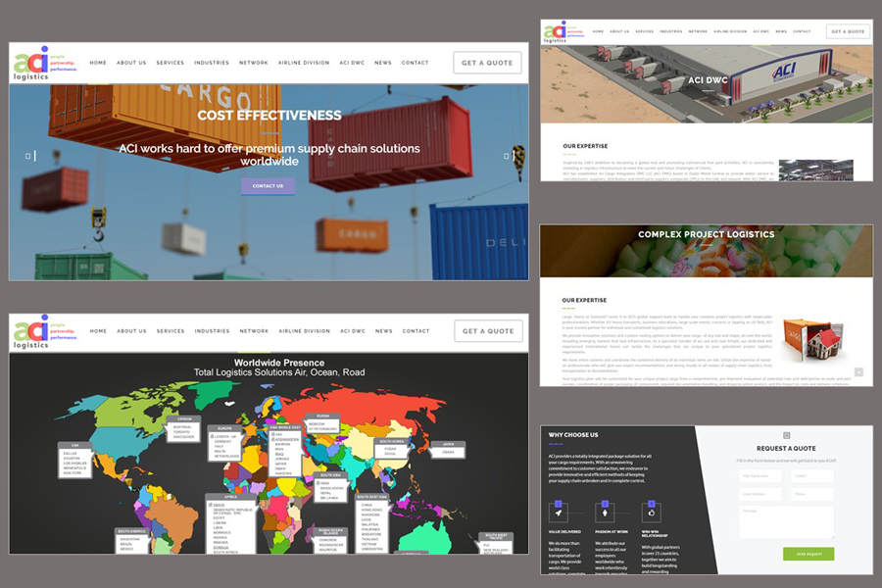The width and height of the screenshot is (882, 588).
Task: Click Get a Quote on the Worldwide Presence page
Action: tap(488, 331)
